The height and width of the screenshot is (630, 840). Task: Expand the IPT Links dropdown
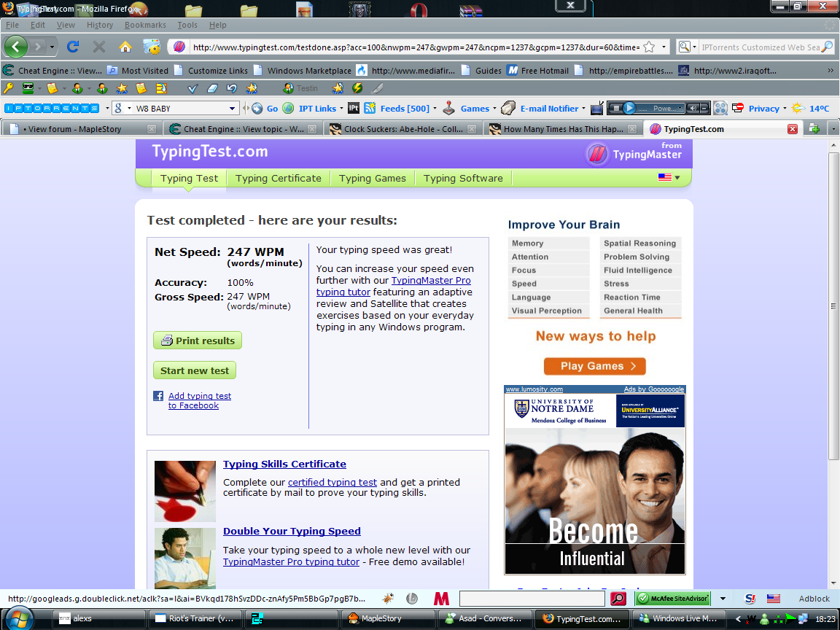click(341, 108)
